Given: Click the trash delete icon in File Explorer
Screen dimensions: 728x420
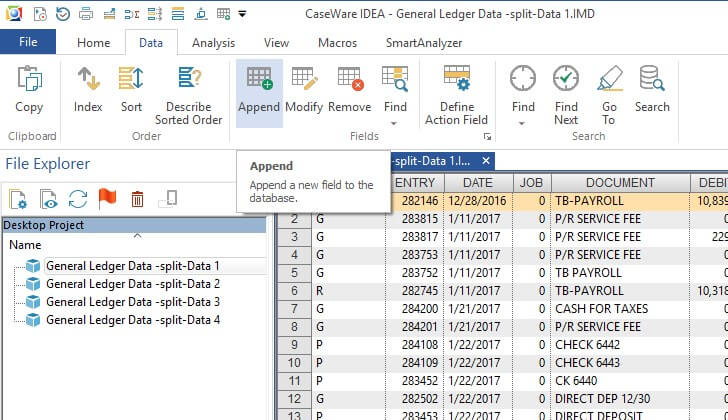Looking at the screenshot, I should pyautogui.click(x=137, y=199).
